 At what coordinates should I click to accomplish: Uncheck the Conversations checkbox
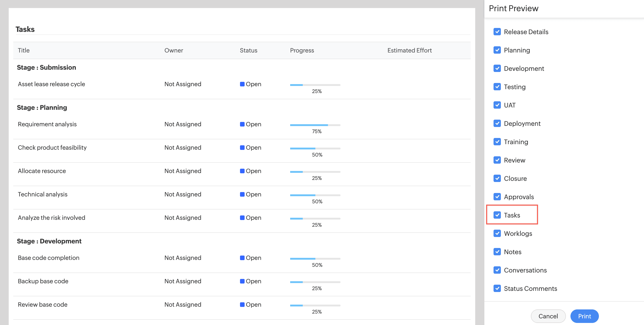point(497,270)
